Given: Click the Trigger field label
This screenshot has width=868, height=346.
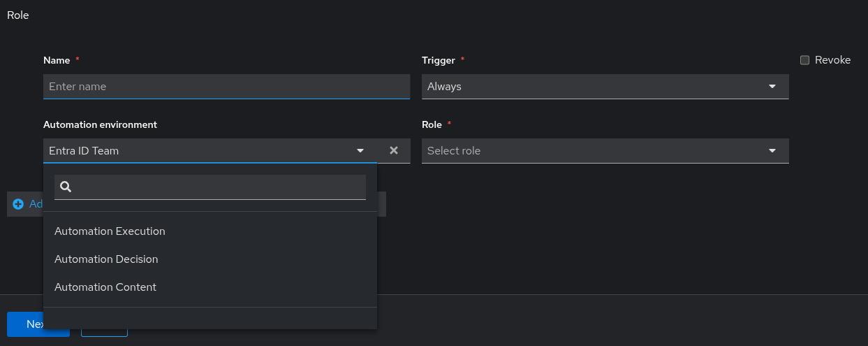Looking at the screenshot, I should pos(439,60).
